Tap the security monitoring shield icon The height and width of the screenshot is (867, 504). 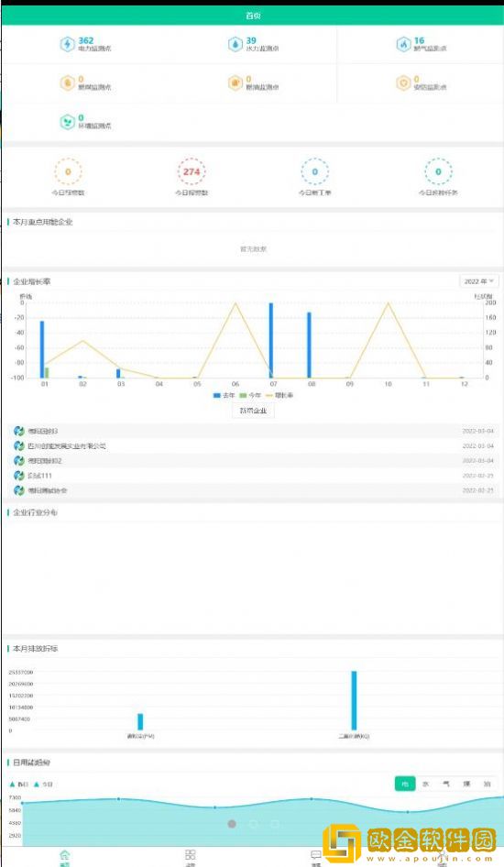click(x=403, y=82)
